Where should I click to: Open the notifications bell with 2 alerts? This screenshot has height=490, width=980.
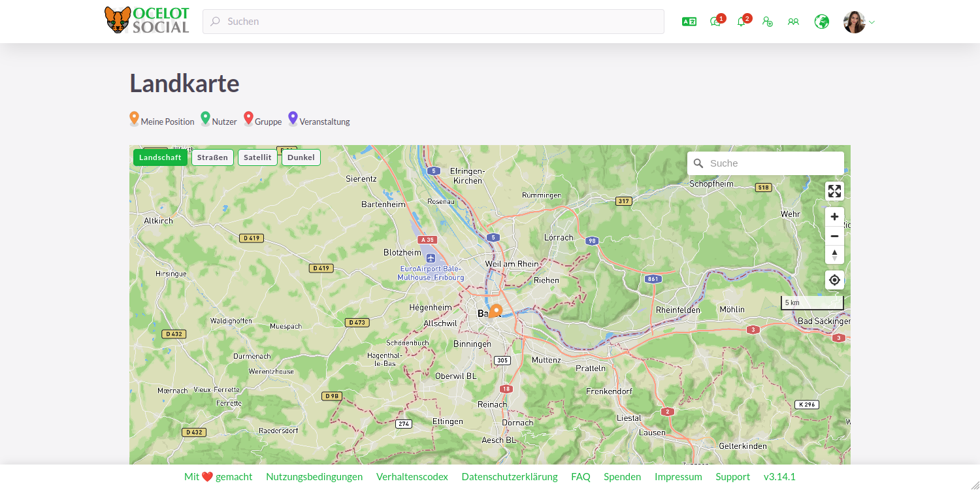coord(742,22)
